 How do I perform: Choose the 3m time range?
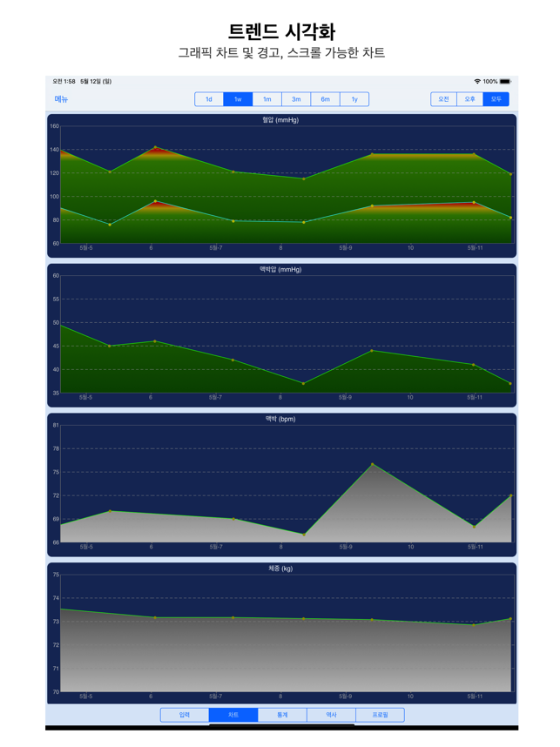296,99
